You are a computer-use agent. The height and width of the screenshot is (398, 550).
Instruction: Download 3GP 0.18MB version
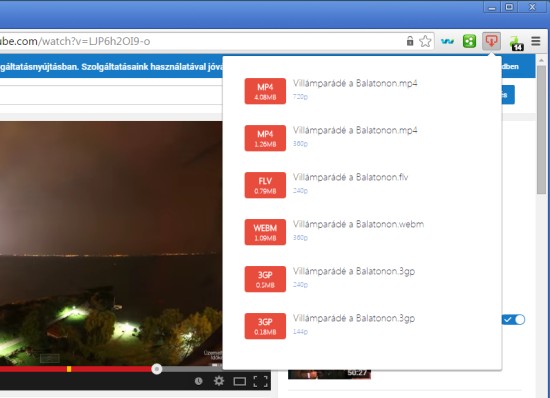point(265,326)
